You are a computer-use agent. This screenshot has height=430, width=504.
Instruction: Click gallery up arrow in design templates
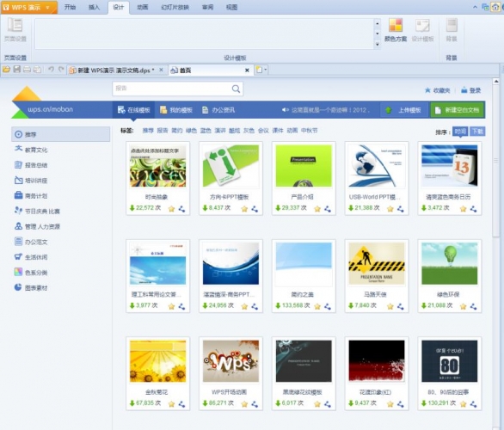tap(378, 23)
